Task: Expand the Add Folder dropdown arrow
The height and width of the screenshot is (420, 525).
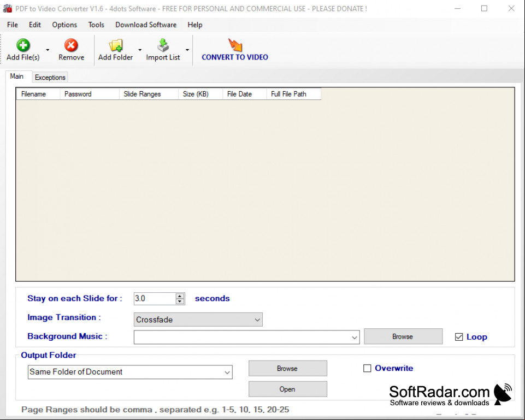Action: click(140, 50)
